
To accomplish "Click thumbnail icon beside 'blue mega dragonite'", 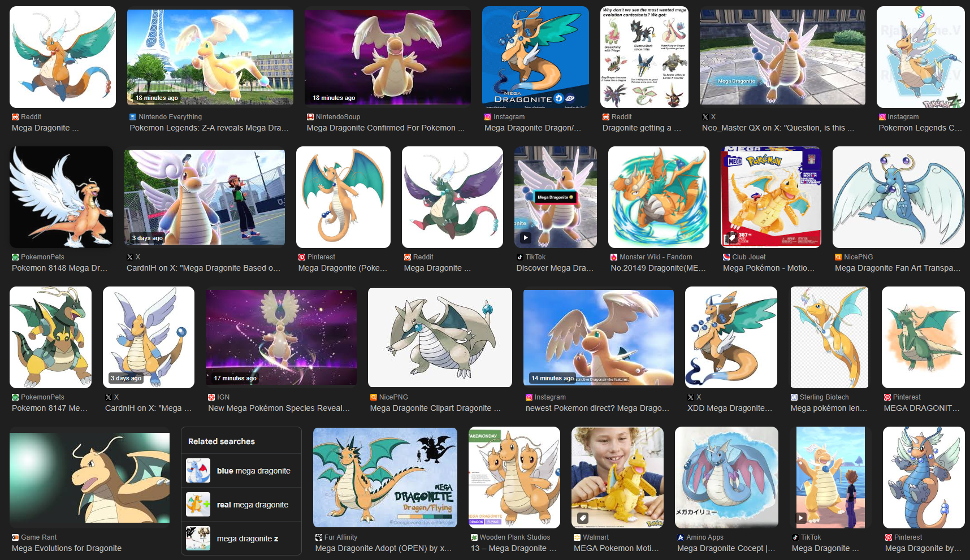I will click(198, 471).
